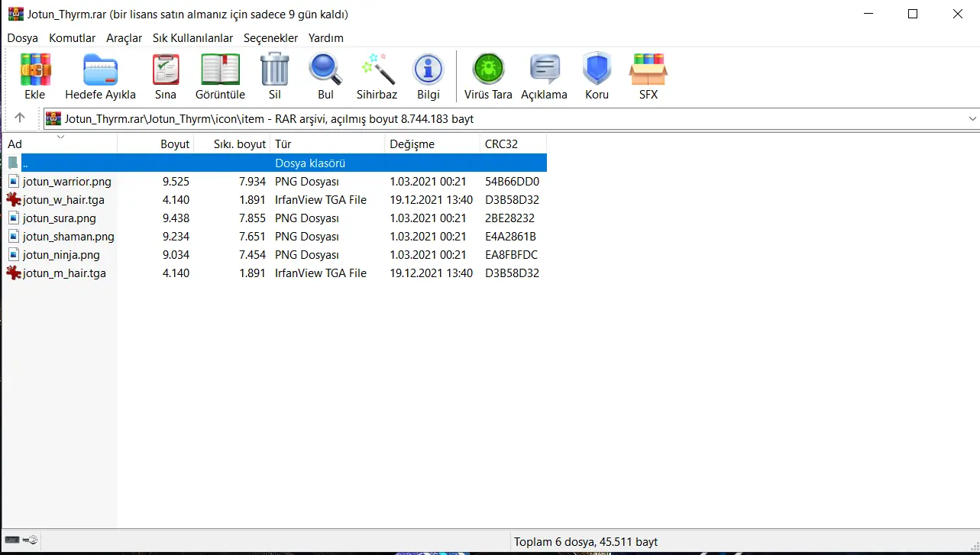Open the Seçenekler menu
This screenshot has width=980, height=555.
tap(270, 38)
